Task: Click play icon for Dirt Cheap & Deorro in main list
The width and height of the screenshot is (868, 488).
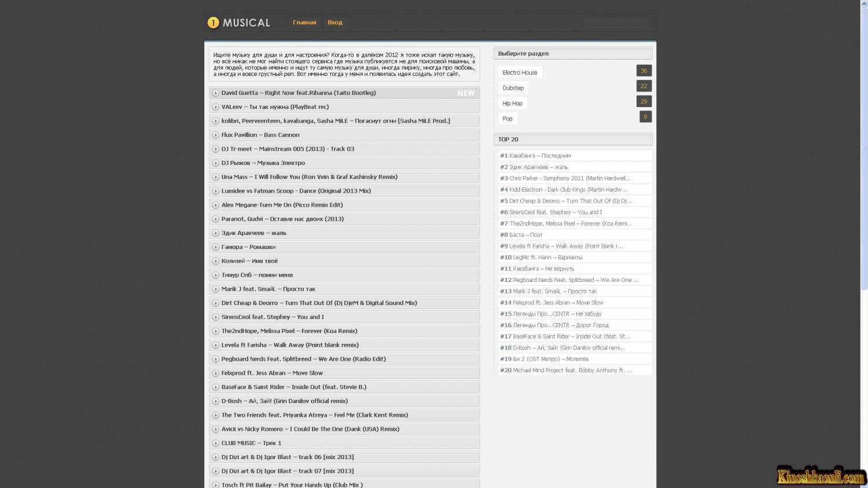Action: click(215, 303)
